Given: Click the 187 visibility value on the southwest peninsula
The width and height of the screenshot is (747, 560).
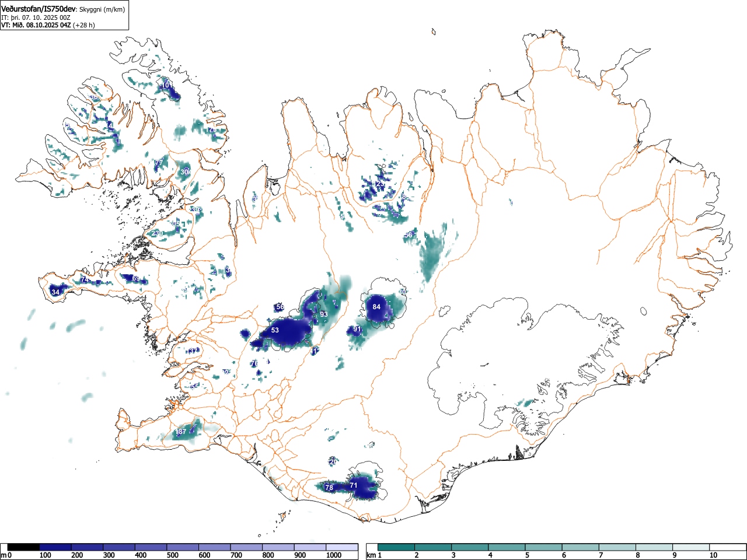Looking at the screenshot, I should click(x=181, y=432).
